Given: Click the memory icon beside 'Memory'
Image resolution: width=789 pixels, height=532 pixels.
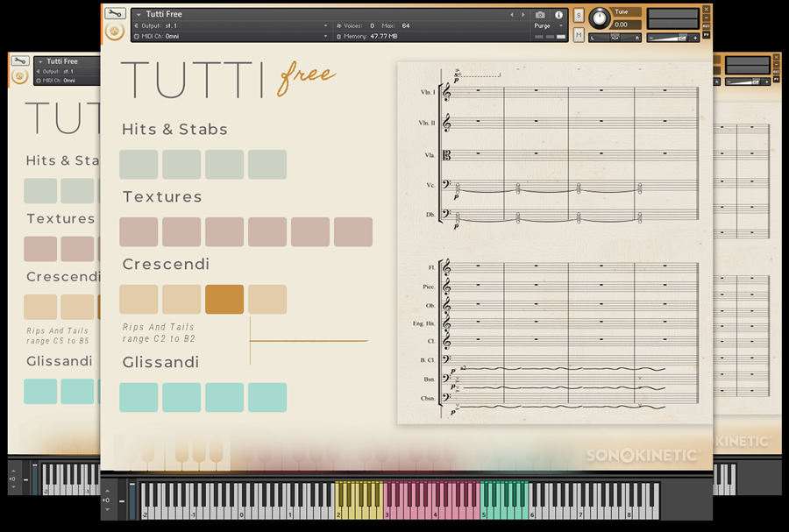Looking at the screenshot, I should (x=338, y=36).
